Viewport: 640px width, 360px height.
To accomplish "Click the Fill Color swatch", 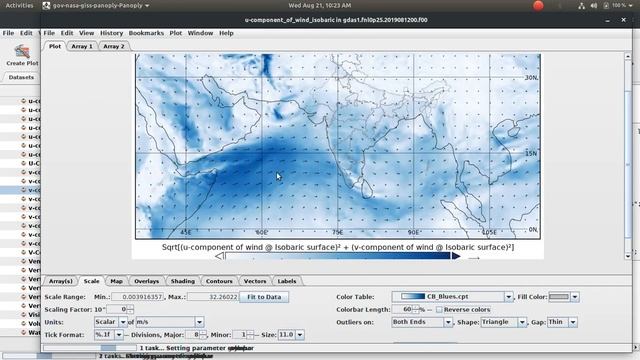I will (x=559, y=297).
